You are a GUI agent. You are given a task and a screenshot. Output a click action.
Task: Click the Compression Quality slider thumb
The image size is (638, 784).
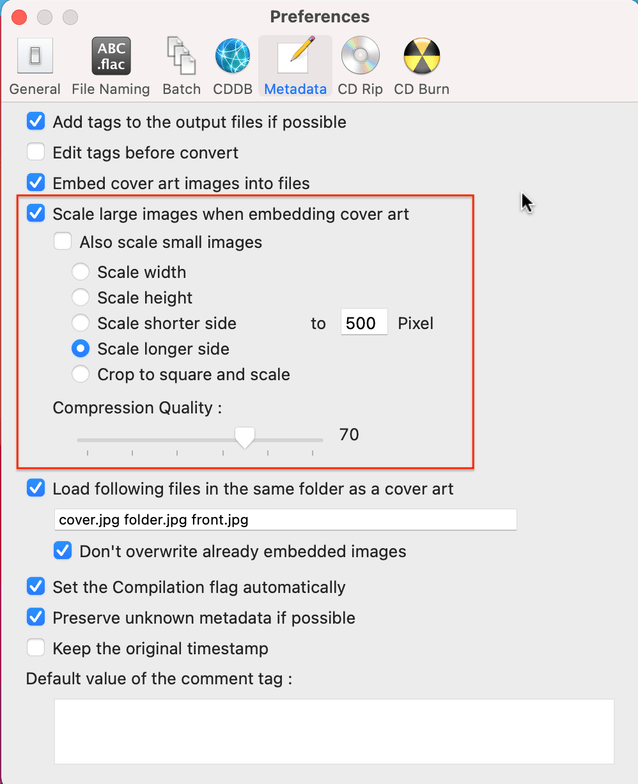[244, 437]
